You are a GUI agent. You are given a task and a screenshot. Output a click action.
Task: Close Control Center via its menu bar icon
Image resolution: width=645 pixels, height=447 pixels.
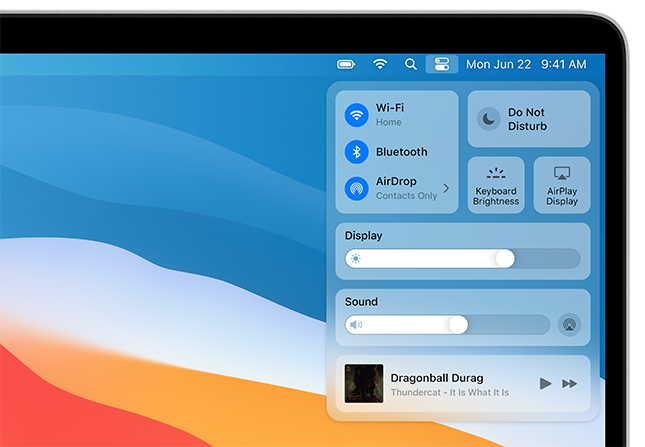(x=442, y=65)
